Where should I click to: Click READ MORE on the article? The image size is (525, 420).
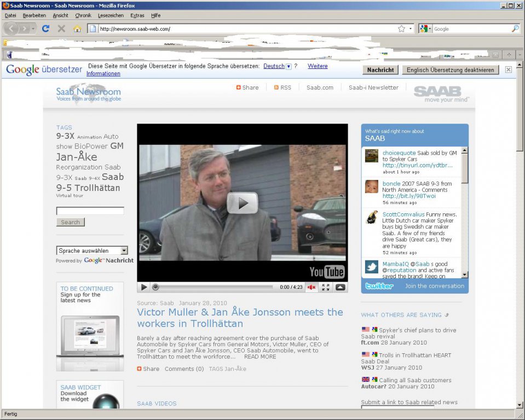coord(260,357)
